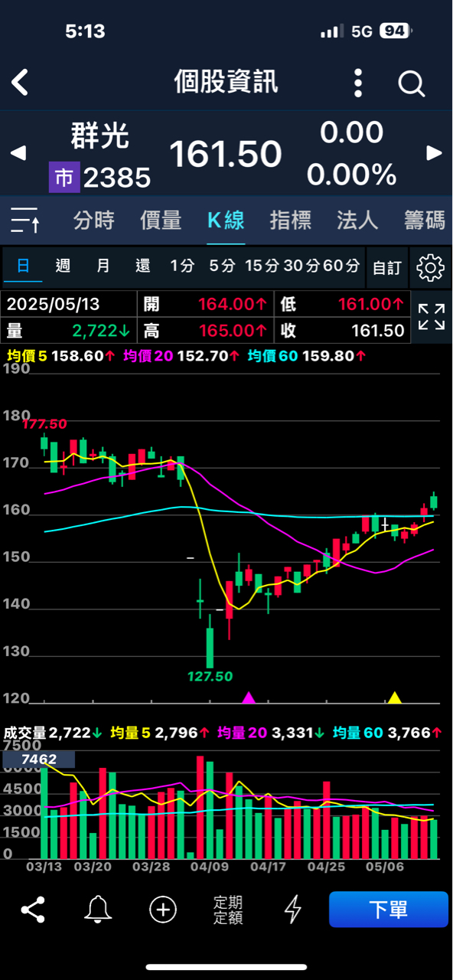Tap the yellow triangle chart marker
453x980 pixels.
point(394,697)
